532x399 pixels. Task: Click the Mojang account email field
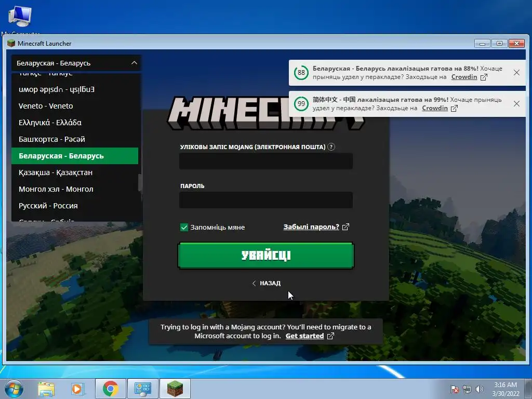tap(266, 161)
